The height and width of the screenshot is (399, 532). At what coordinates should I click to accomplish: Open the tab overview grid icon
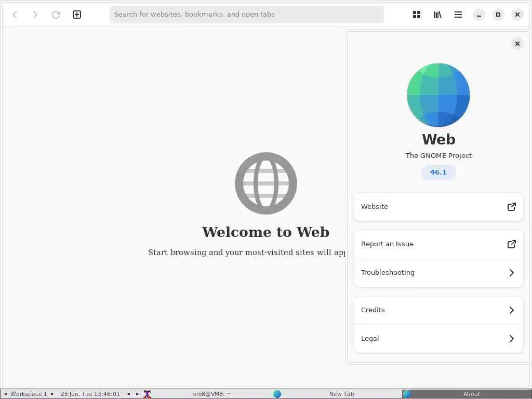coord(417,15)
